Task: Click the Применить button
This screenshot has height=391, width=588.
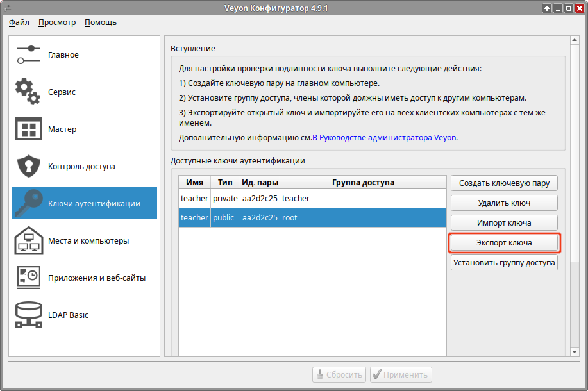Action: coord(401,374)
